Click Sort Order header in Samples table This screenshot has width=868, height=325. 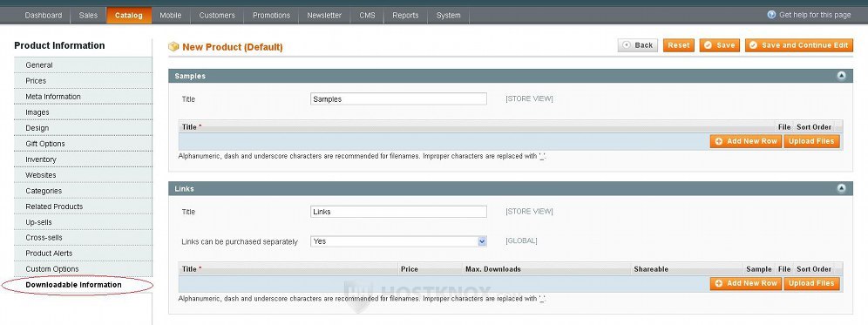pyautogui.click(x=814, y=127)
